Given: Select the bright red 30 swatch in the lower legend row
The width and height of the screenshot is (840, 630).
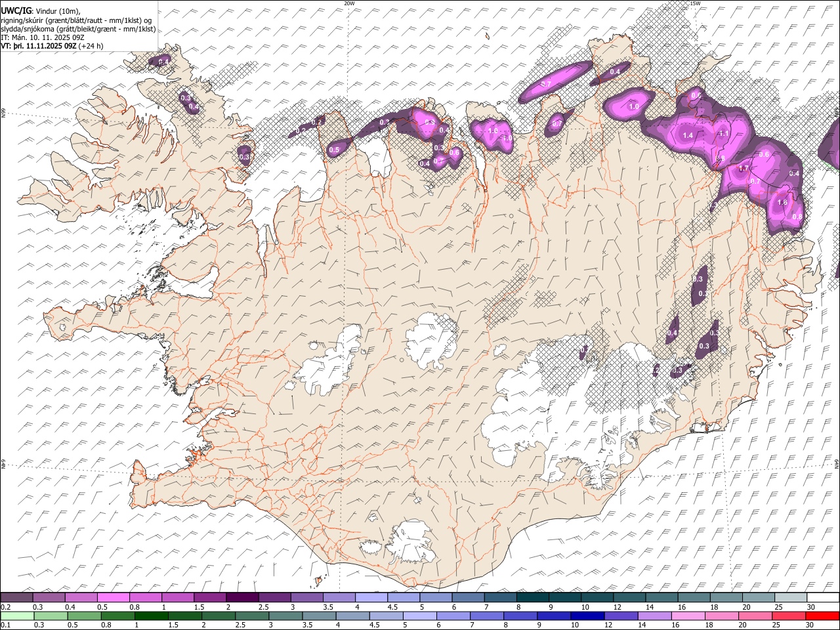Looking at the screenshot, I should coord(823,616).
